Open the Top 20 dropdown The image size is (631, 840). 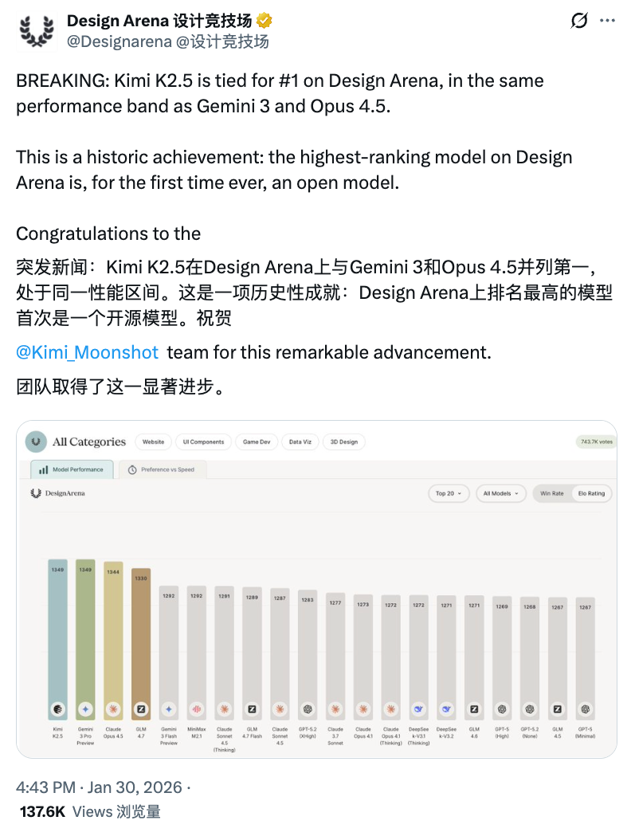pyautogui.click(x=449, y=493)
